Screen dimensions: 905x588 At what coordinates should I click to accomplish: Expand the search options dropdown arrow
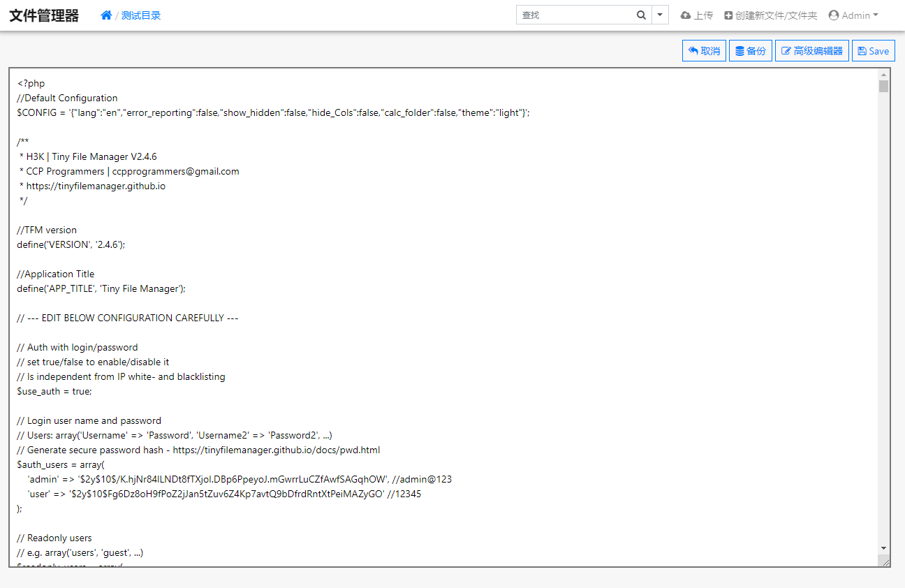(x=660, y=15)
